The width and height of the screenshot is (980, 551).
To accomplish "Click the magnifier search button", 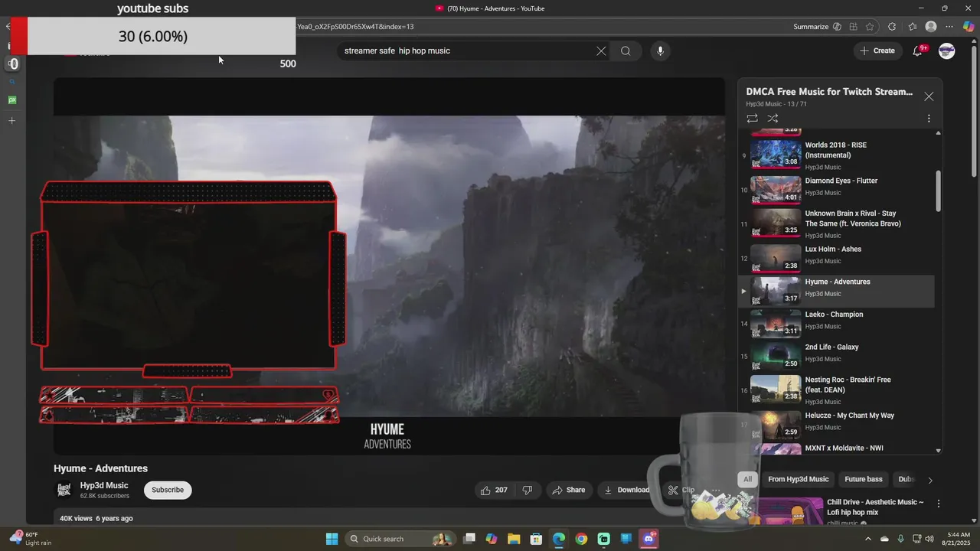I will [x=626, y=51].
